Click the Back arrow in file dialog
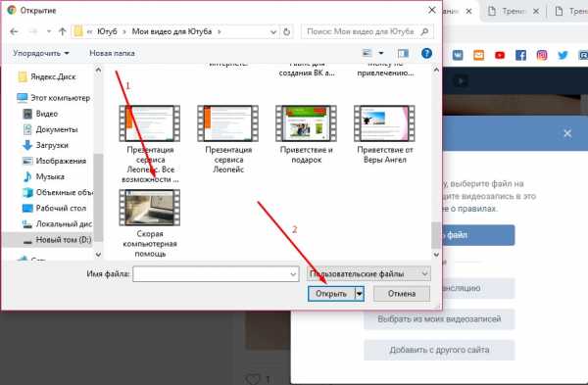The height and width of the screenshot is (385, 588). pos(14,32)
